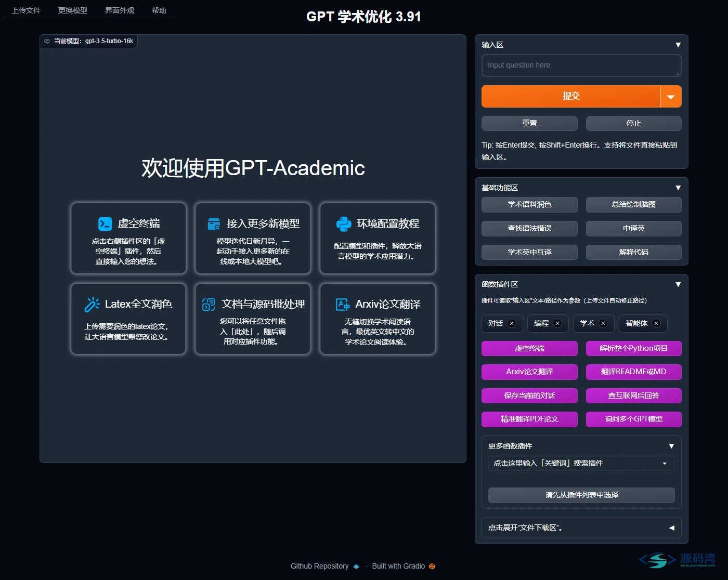Open the 帮助 menu

click(x=159, y=10)
